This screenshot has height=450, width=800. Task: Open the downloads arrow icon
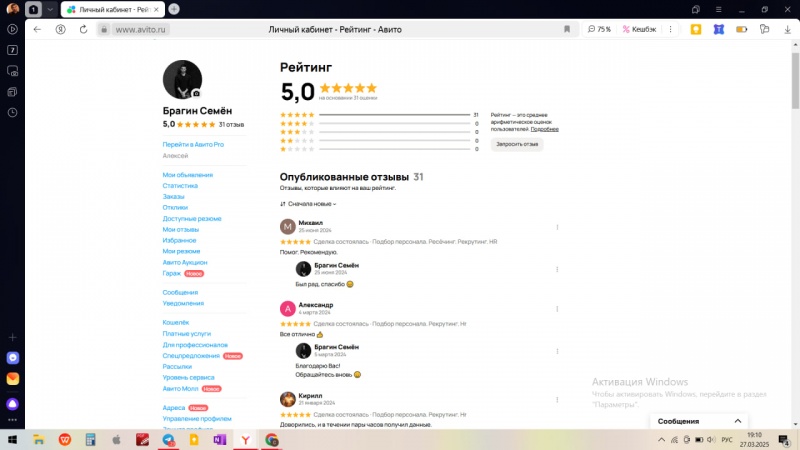click(x=787, y=30)
